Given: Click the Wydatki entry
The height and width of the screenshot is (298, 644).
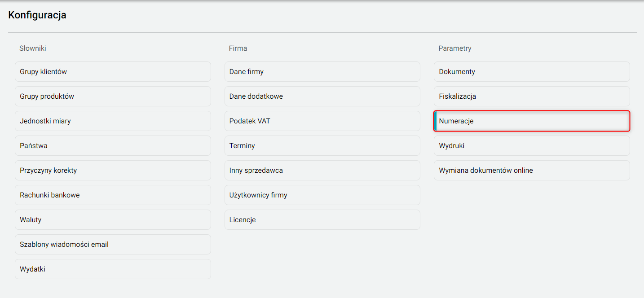Looking at the screenshot, I should click(x=113, y=269).
